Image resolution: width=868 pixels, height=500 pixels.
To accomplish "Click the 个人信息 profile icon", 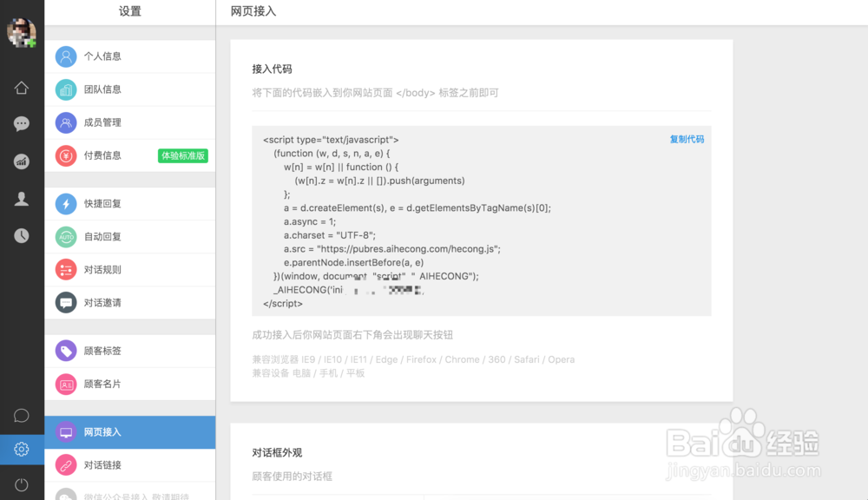I will (66, 56).
